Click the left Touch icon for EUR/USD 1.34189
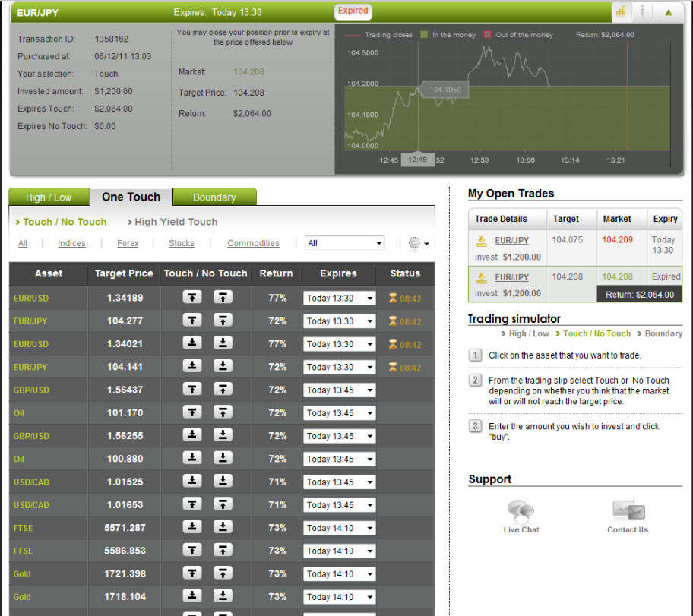This screenshot has width=693, height=616. pos(193,298)
